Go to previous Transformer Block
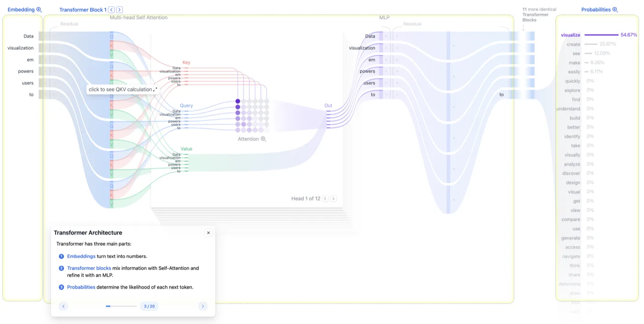This screenshot has height=324, width=644. pyautogui.click(x=111, y=10)
